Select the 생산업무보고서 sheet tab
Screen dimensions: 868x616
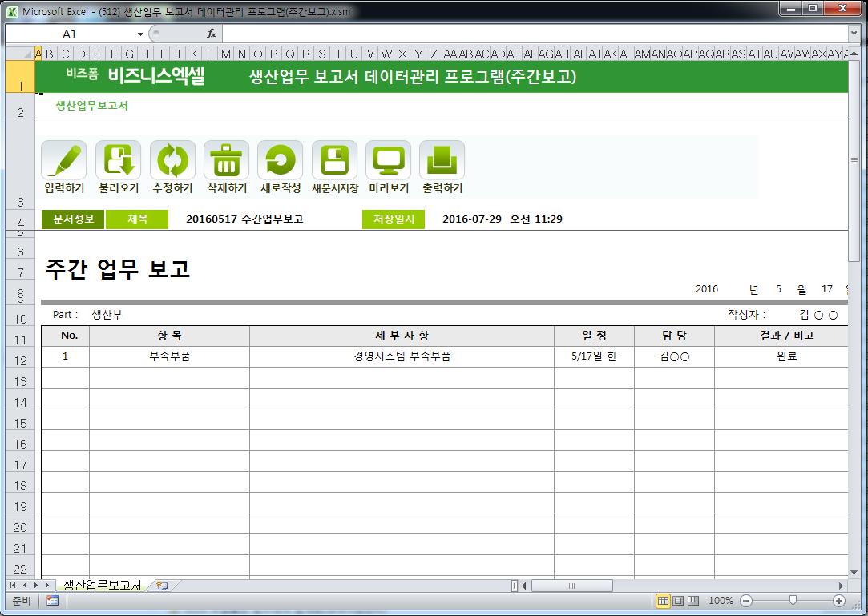[x=102, y=586]
